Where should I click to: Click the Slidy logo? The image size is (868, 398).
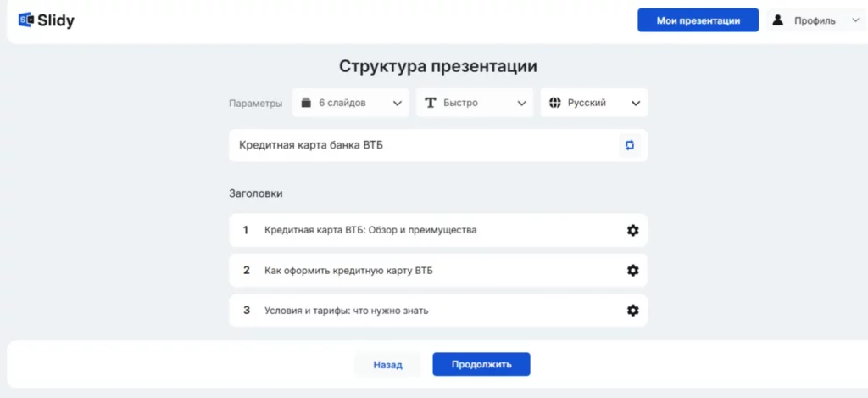tap(46, 20)
